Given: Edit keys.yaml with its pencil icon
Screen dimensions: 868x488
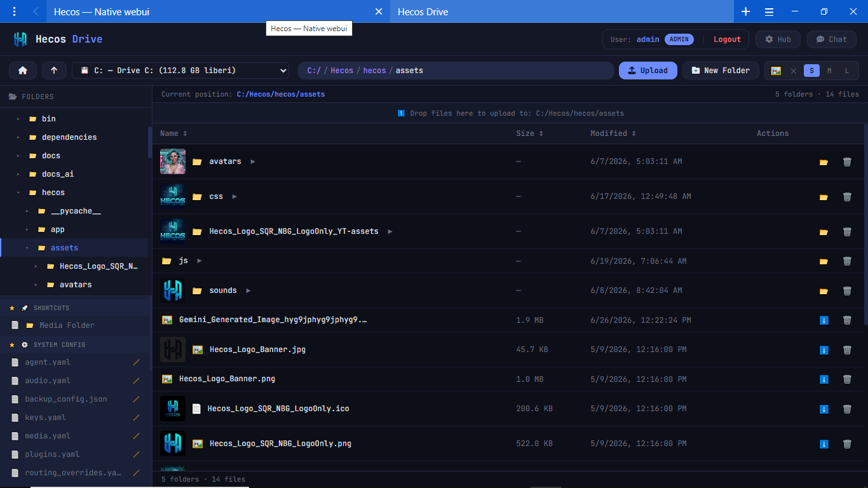Looking at the screenshot, I should click(136, 417).
